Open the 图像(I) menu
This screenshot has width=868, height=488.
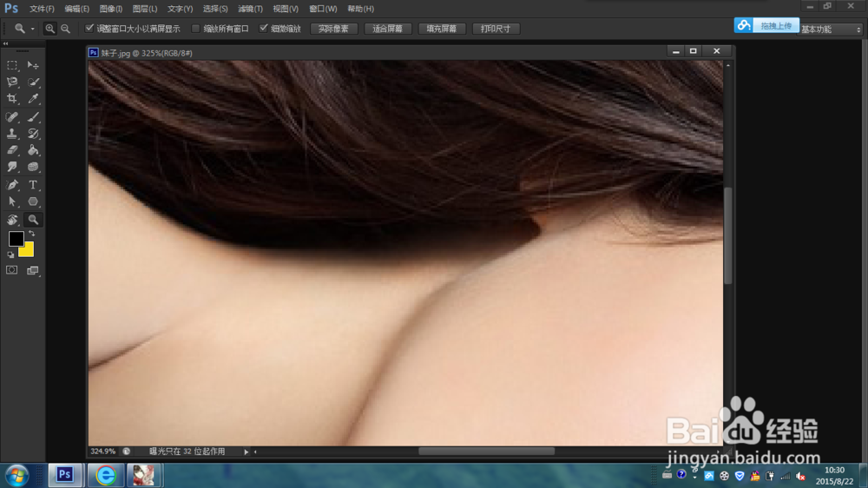click(x=111, y=9)
